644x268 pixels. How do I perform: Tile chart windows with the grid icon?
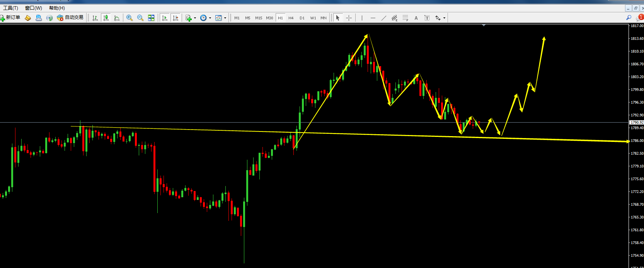point(151,18)
